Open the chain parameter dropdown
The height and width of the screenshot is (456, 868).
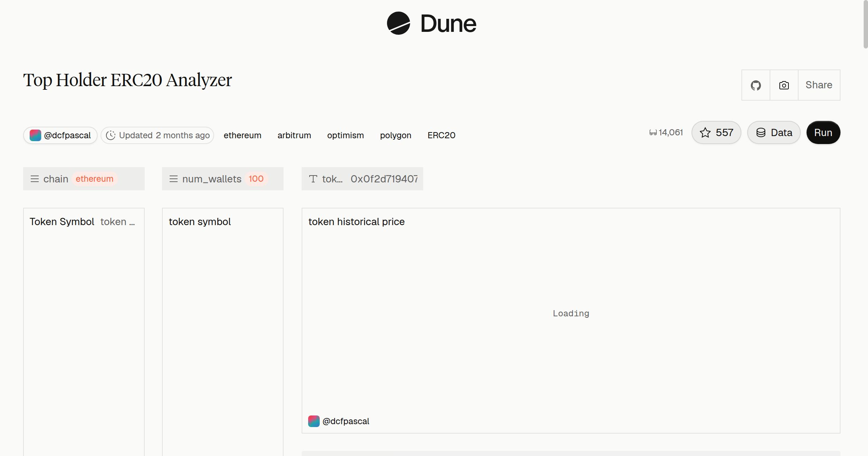[x=84, y=179]
